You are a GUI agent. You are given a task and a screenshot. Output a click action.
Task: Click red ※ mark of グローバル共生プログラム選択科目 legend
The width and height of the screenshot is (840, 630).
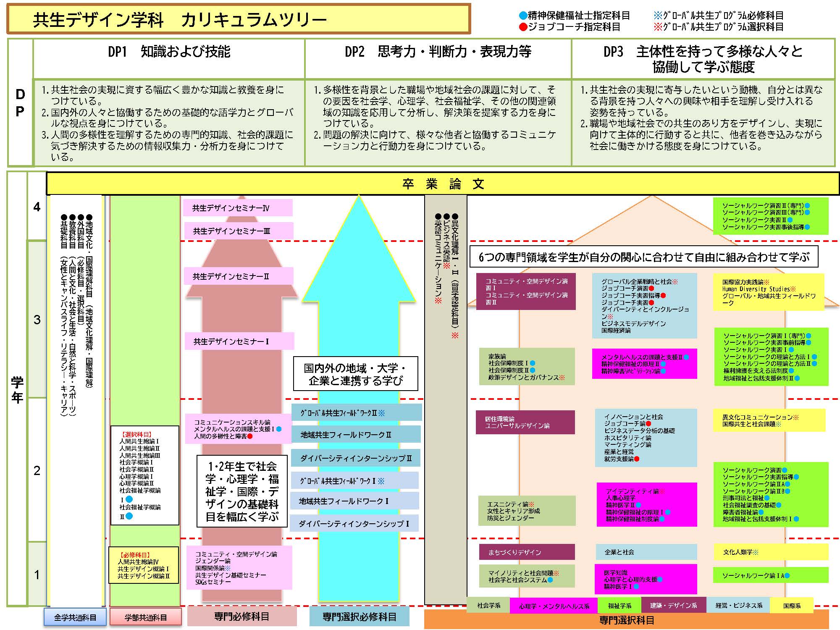point(658,27)
